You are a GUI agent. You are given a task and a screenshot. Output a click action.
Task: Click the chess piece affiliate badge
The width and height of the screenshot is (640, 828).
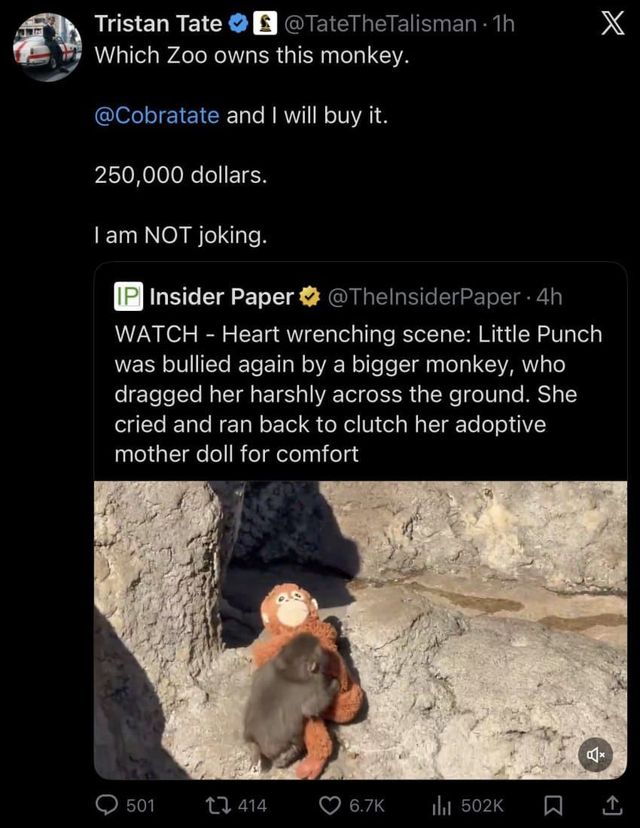click(x=265, y=24)
